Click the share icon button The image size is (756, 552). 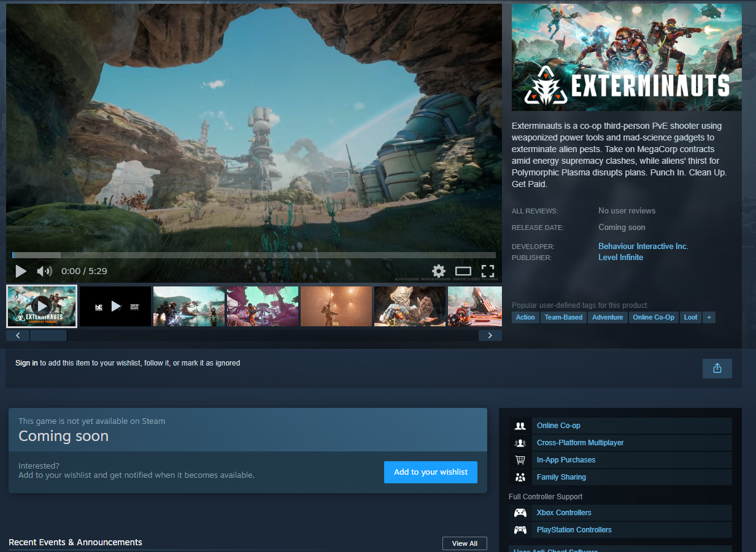click(717, 368)
